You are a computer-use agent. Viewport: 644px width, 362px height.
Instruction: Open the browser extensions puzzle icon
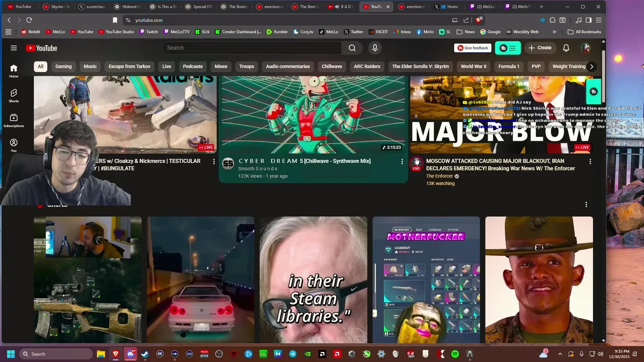click(552, 20)
